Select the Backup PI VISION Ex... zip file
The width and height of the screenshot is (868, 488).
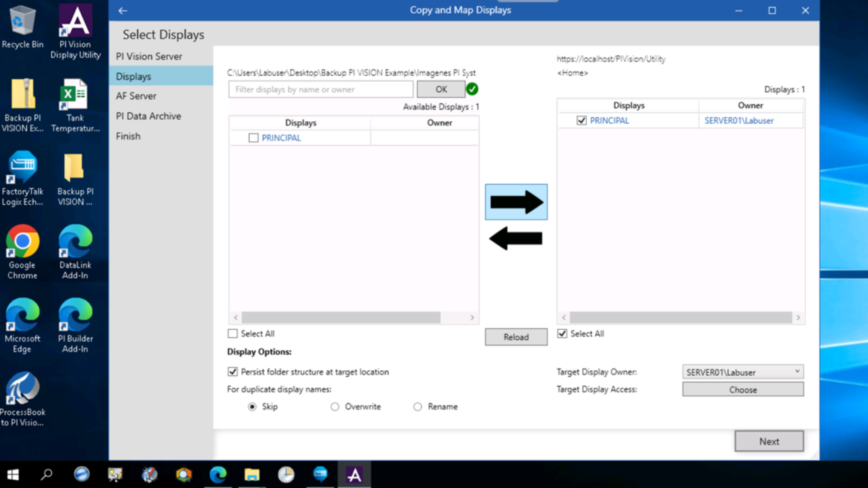(x=22, y=105)
